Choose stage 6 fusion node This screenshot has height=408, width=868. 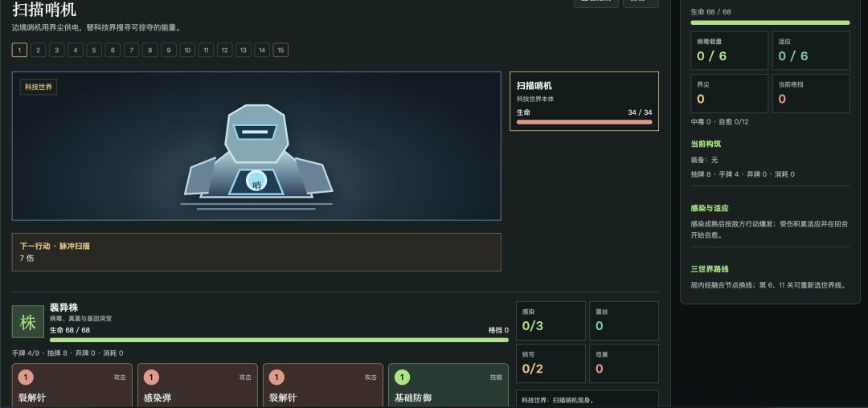113,51
